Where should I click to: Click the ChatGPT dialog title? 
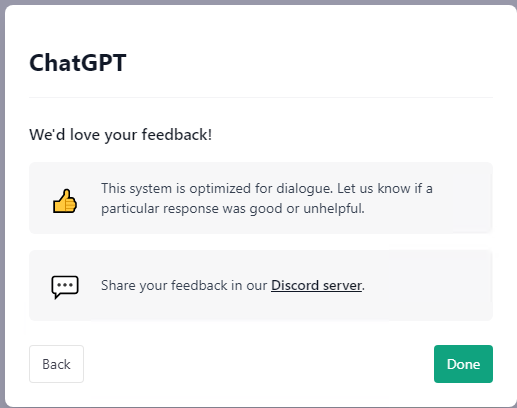78,63
